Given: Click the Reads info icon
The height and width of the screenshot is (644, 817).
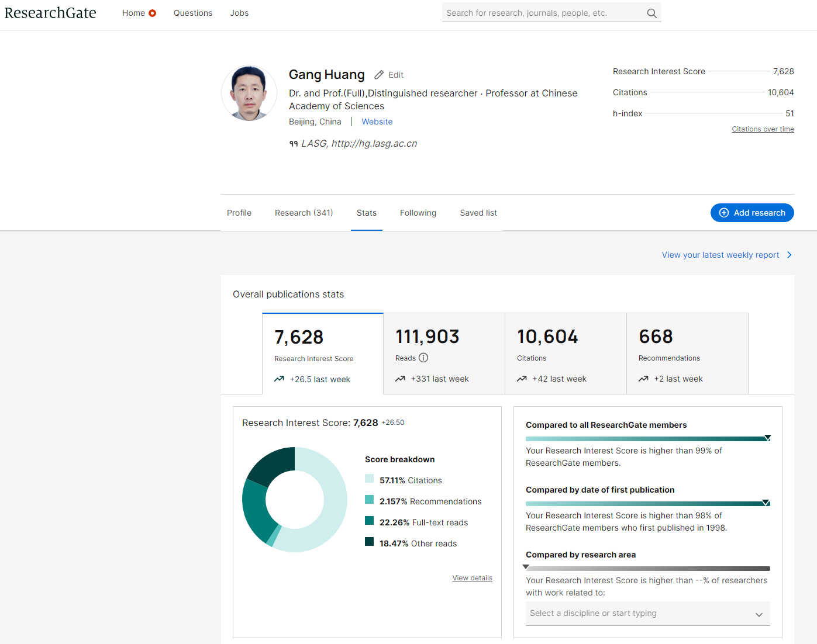Looking at the screenshot, I should pos(423,358).
